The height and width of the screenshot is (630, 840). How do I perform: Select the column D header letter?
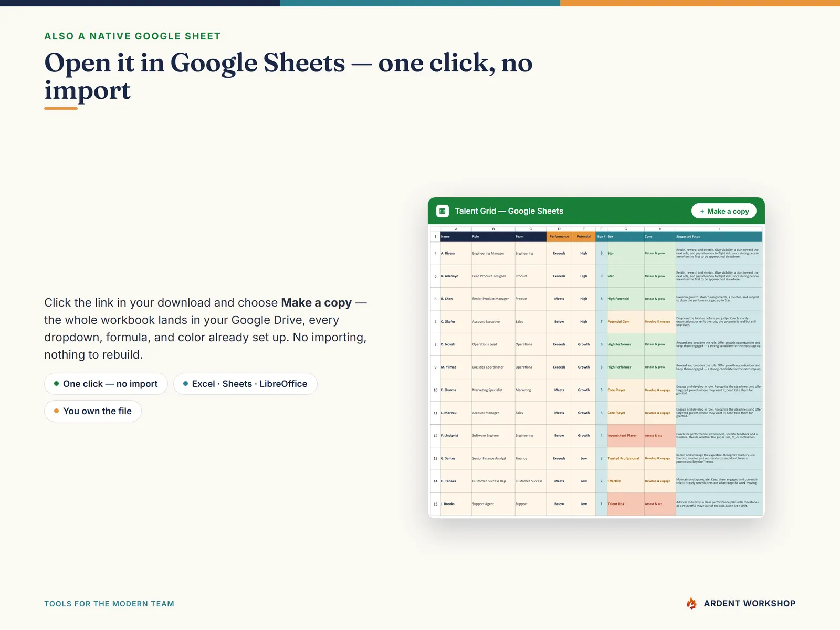coord(559,229)
